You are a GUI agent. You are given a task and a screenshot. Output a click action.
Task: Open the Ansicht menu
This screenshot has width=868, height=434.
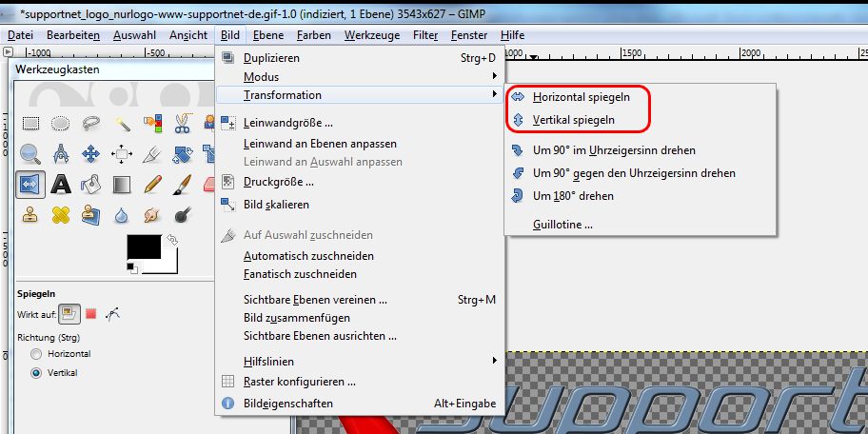click(x=188, y=35)
